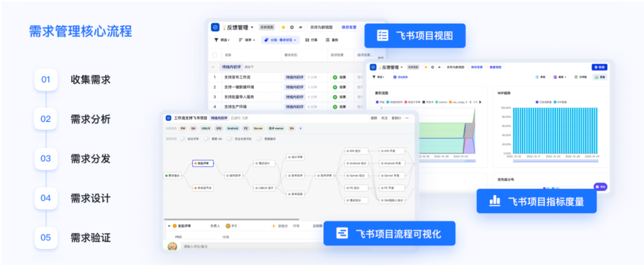The height and width of the screenshot is (266, 644).
Task: Select the 技术评审 node
Action: (x=325, y=175)
